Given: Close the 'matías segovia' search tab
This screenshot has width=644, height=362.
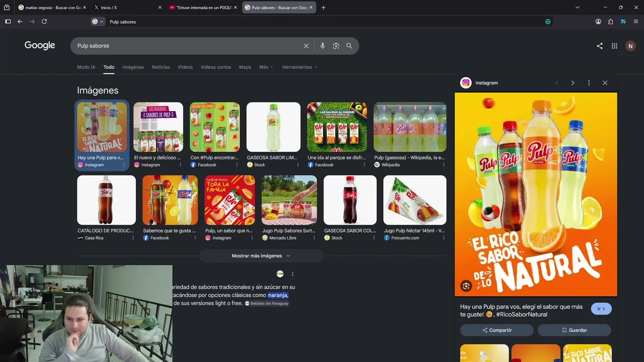Looking at the screenshot, I should coord(84,8).
